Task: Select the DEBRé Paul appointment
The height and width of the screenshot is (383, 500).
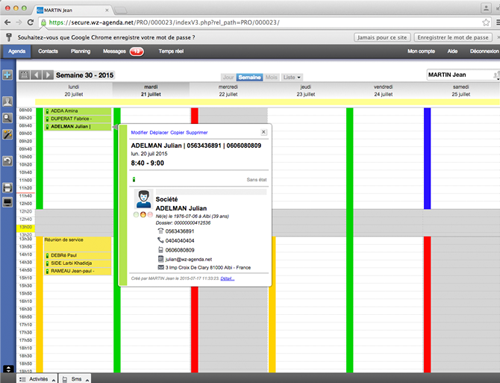Action: [78, 255]
